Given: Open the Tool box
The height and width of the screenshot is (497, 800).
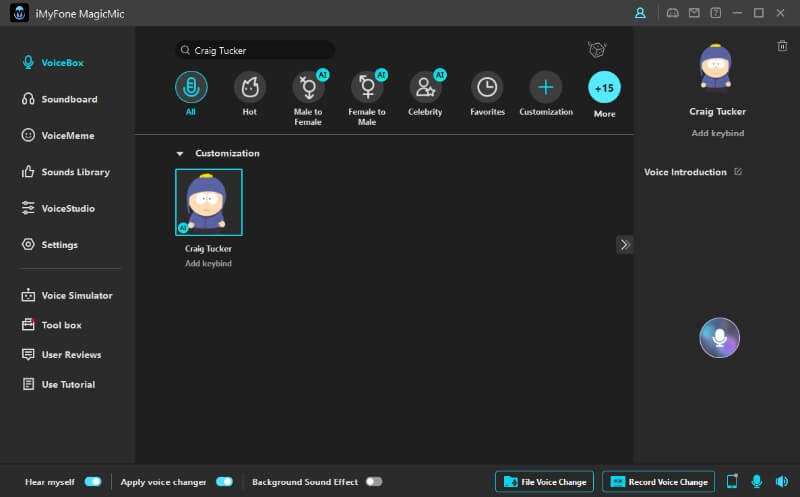Looking at the screenshot, I should [x=51, y=325].
